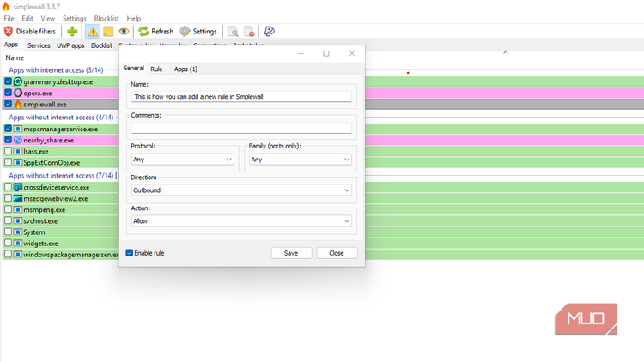Click the PayPal donate icon
The height and width of the screenshot is (362, 644).
(x=269, y=31)
